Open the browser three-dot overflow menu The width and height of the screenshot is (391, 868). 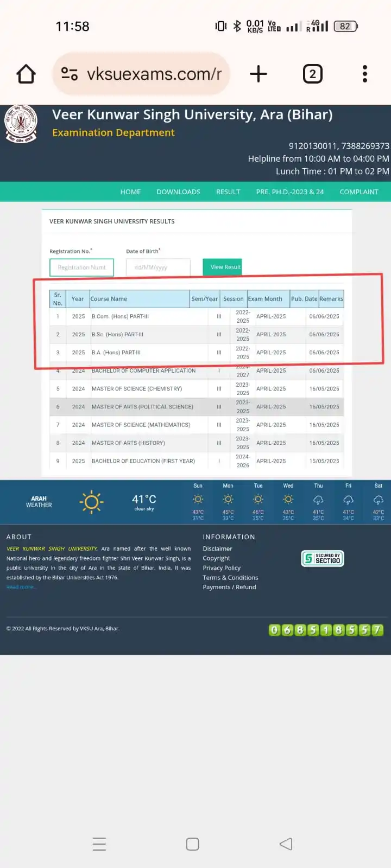[365, 74]
